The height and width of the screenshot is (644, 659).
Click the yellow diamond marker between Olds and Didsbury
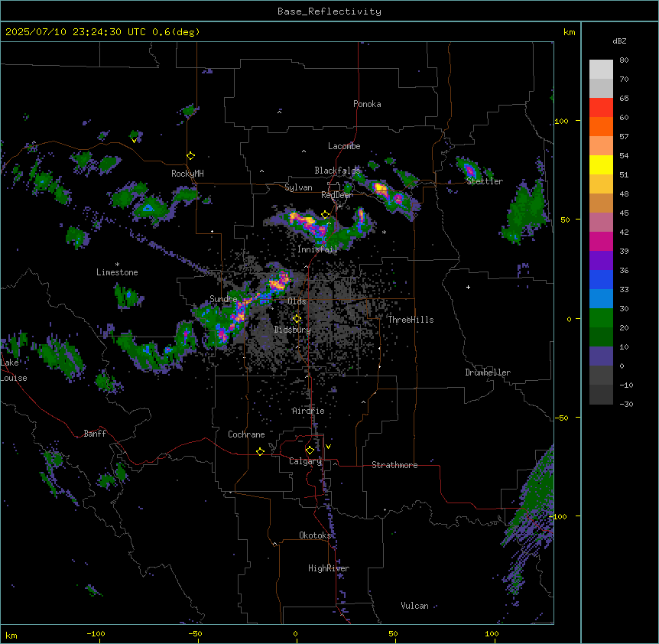297,319
